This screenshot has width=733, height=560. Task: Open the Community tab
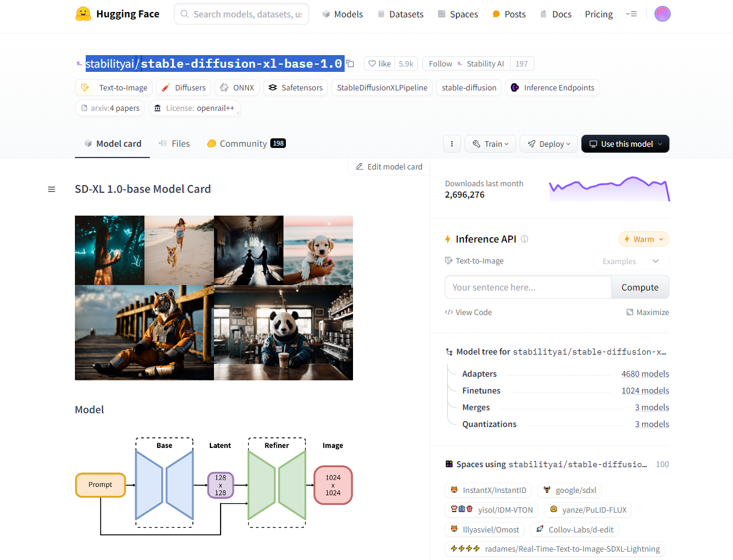pos(246,144)
